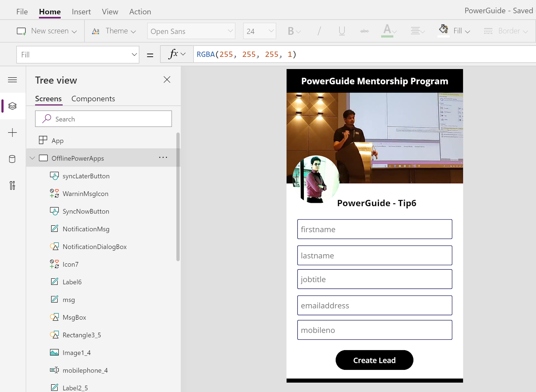Screen dimensions: 536x392
Task: Select NotificationDialogBox shape
Action: 94,247
